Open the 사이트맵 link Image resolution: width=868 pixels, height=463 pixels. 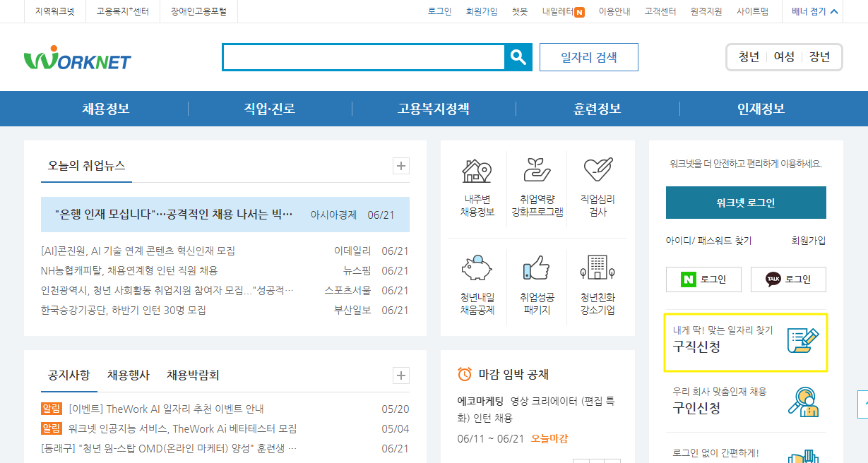pos(752,12)
